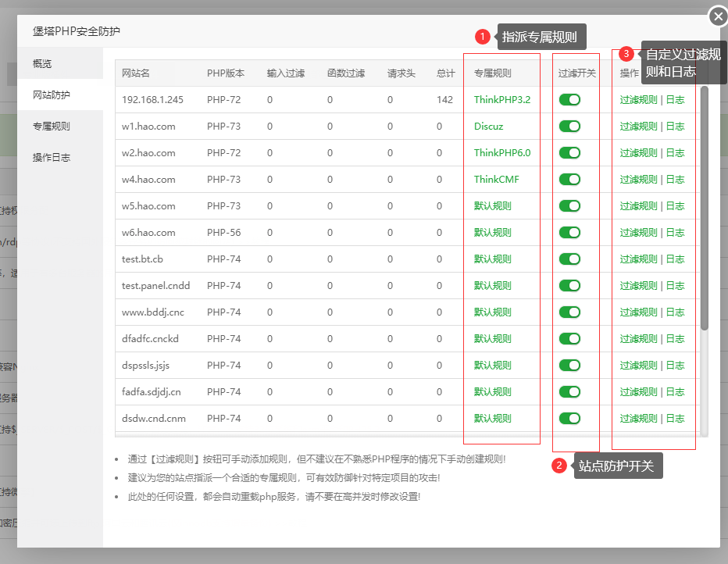Viewport: 728px width, 564px height.
Task: Change ThinkCMF rule assigned to w4.hao.com
Action: [496, 180]
